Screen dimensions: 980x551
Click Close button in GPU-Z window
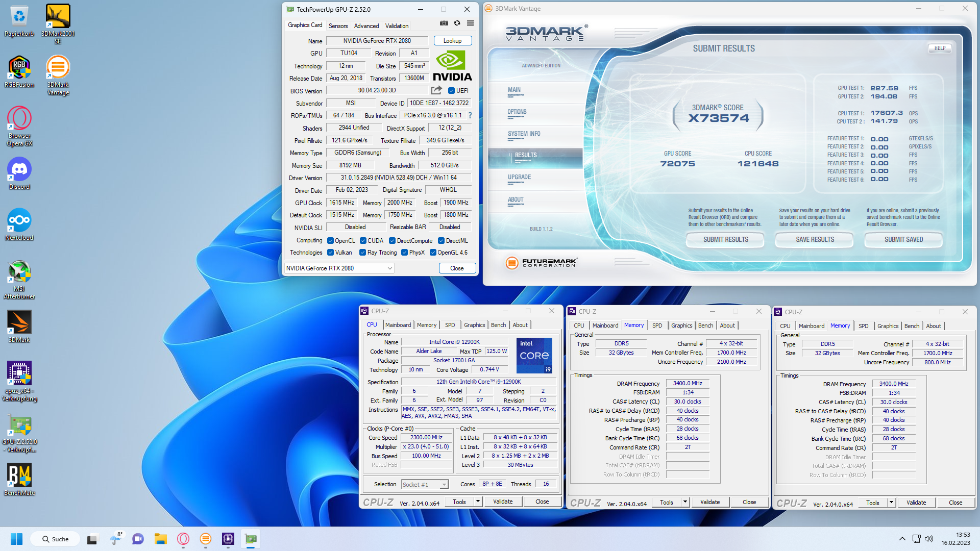[457, 268]
